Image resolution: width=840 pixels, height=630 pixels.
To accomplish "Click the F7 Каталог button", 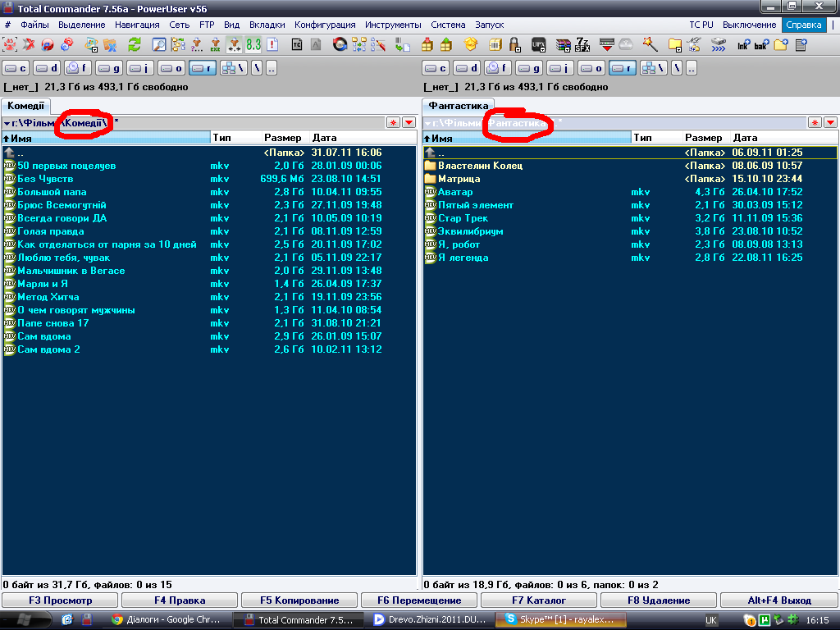I will click(x=539, y=600).
